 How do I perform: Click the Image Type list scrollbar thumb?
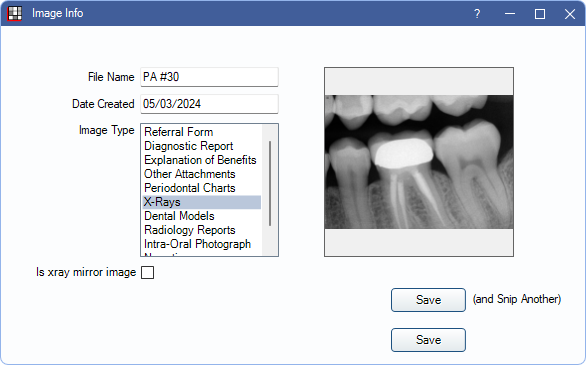tap(270, 183)
